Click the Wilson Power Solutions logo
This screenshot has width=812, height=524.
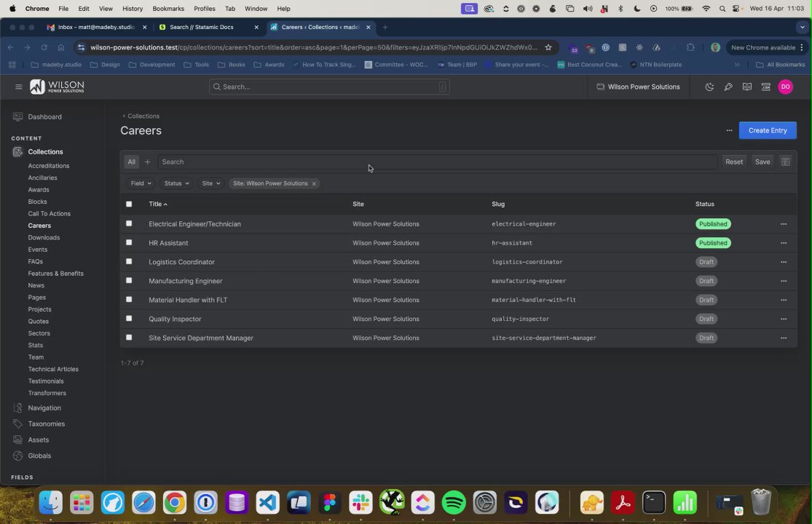click(x=57, y=87)
